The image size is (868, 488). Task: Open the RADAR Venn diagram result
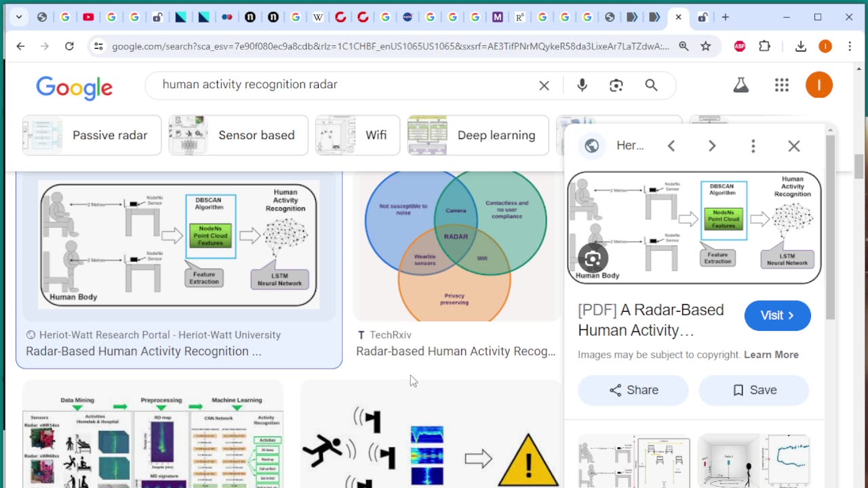456,245
